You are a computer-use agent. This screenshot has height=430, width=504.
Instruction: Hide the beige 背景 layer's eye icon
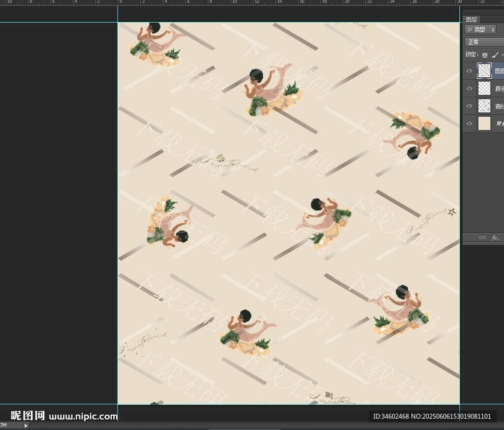click(x=469, y=123)
